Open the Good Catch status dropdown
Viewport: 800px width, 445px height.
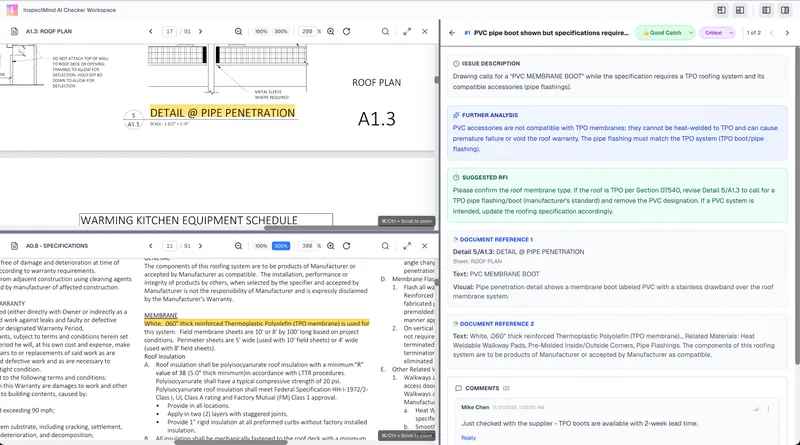click(x=665, y=33)
